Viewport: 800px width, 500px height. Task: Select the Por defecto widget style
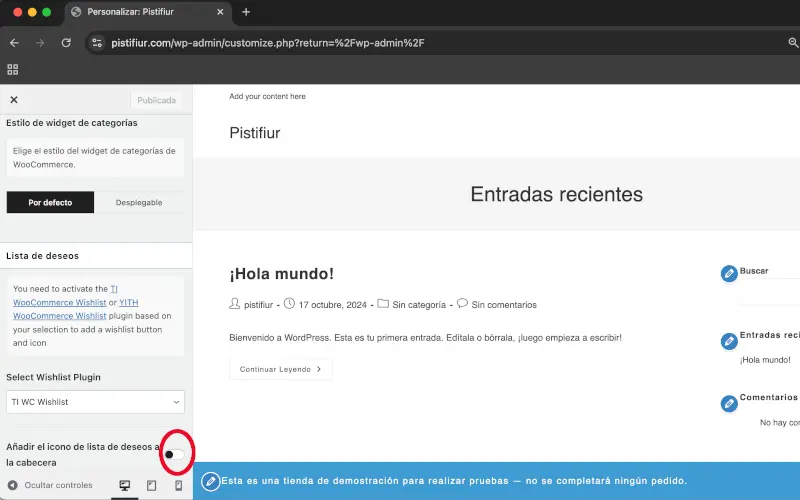click(50, 203)
